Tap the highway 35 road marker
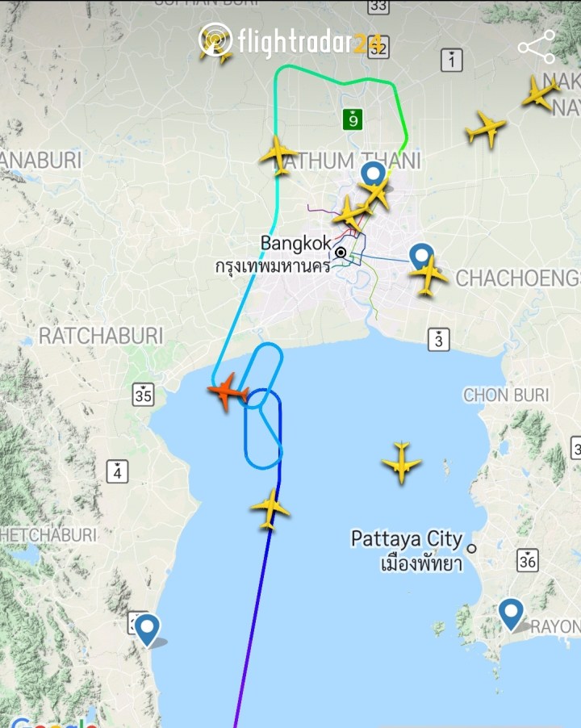The height and width of the screenshot is (728, 581). coord(143,395)
